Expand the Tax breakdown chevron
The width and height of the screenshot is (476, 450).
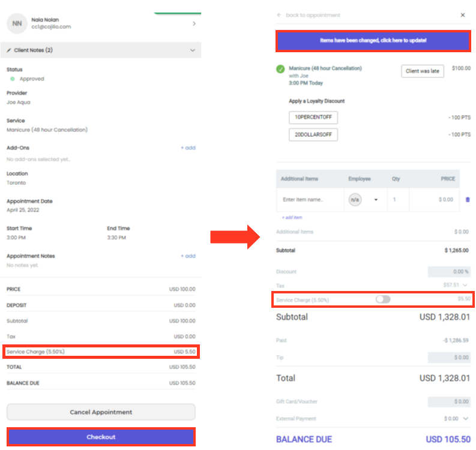[465, 285]
